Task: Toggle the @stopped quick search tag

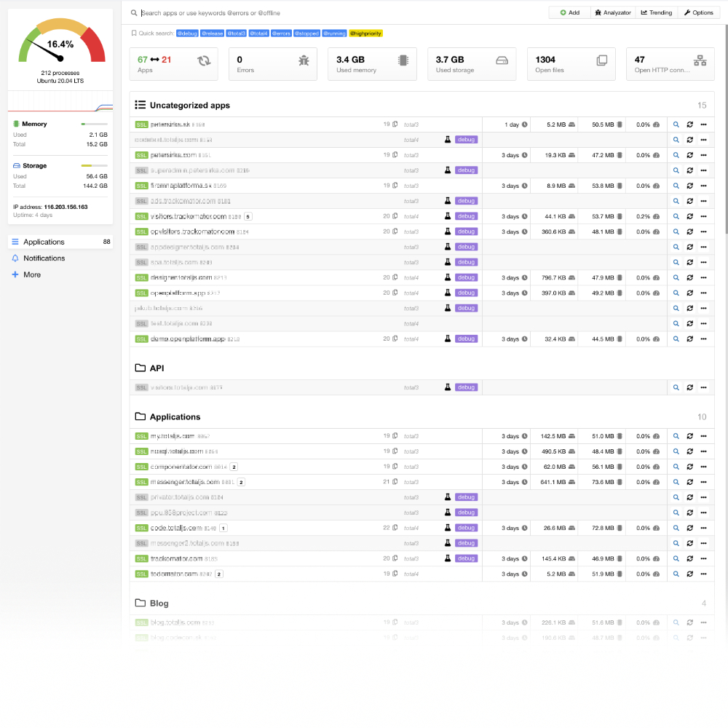Action: (x=306, y=33)
